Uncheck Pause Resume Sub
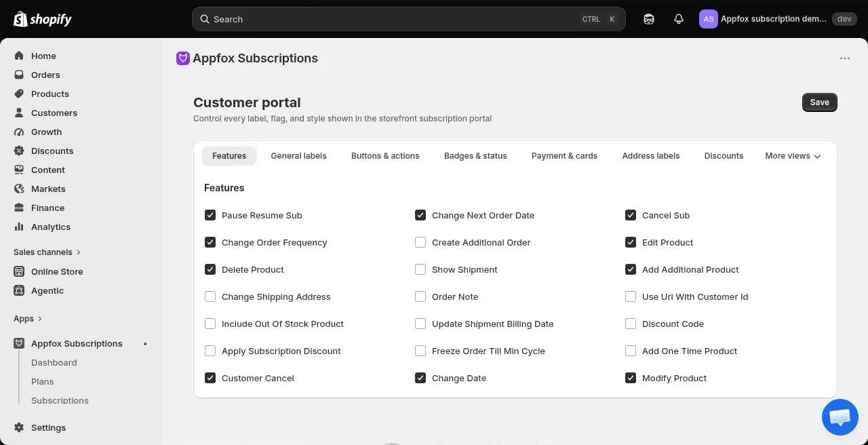The image size is (868, 445). pos(210,215)
